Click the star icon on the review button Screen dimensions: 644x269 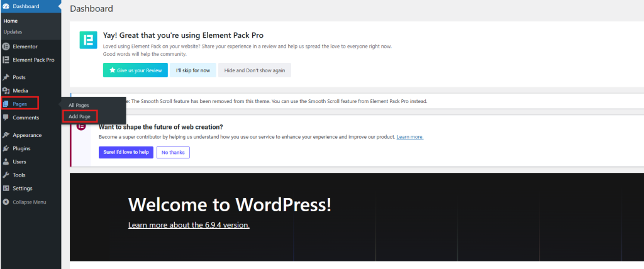pyautogui.click(x=112, y=70)
